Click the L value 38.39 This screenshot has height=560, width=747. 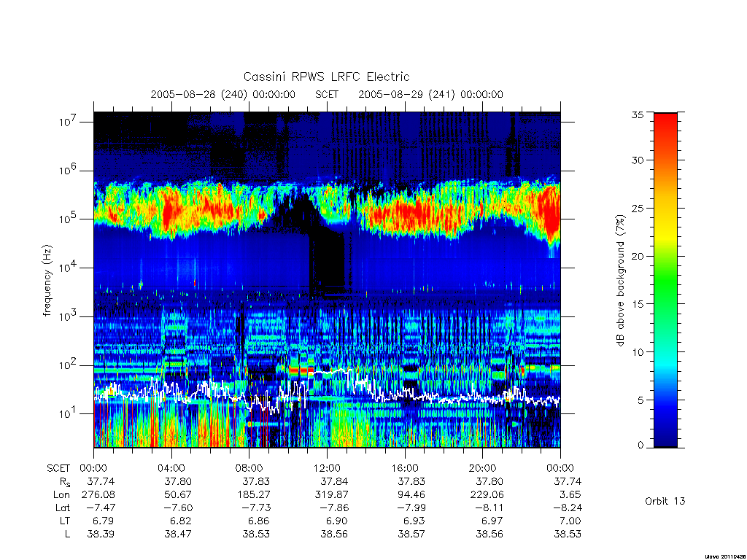coord(101,534)
